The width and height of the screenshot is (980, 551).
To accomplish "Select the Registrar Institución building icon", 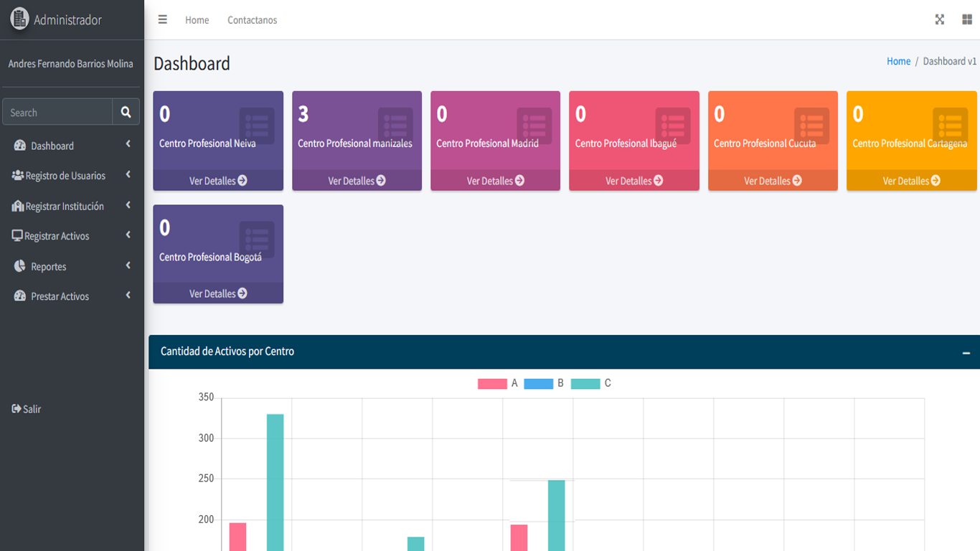I will [x=19, y=205].
